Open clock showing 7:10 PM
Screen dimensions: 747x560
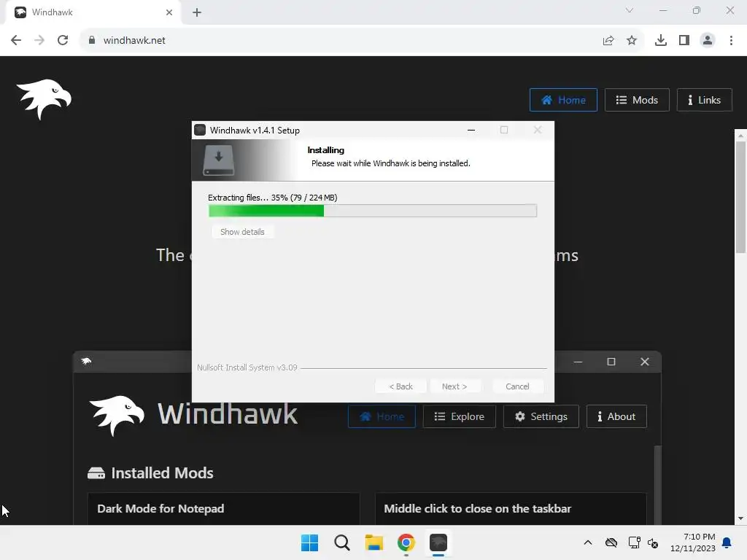693,542
